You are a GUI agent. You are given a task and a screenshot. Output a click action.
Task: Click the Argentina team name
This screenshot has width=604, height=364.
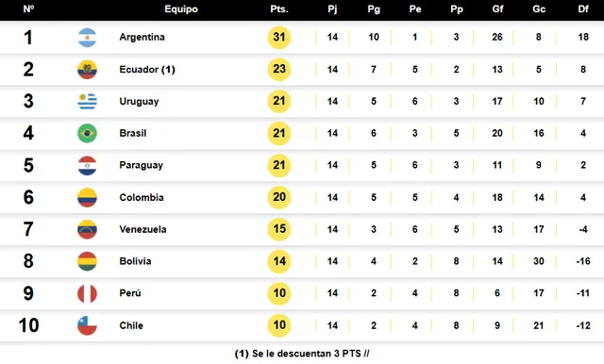143,37
